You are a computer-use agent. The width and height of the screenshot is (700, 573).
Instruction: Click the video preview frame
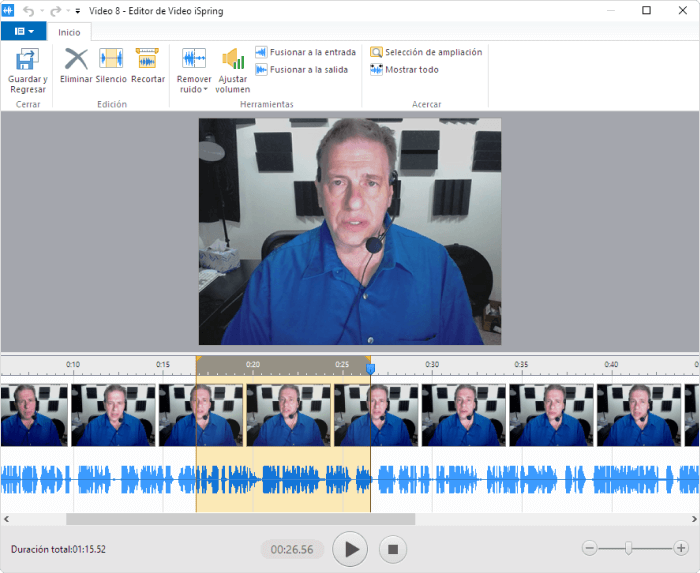(350, 231)
